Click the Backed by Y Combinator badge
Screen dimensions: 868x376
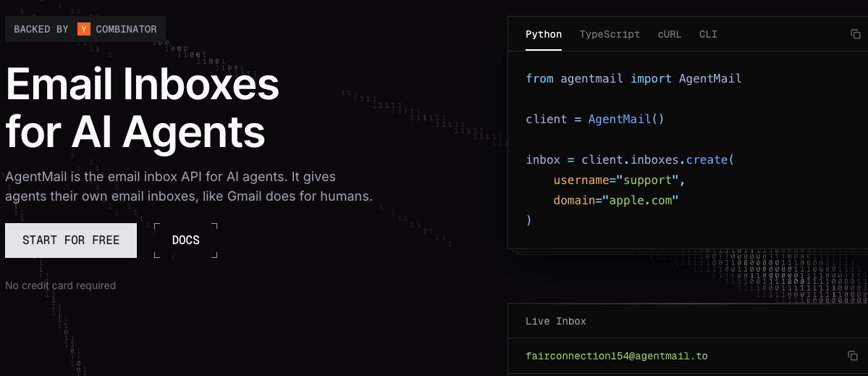point(85,29)
